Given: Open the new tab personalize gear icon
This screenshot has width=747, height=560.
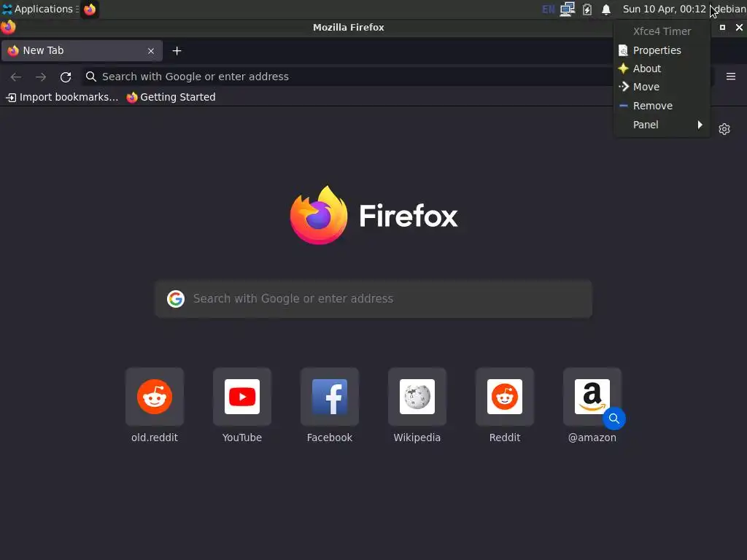Looking at the screenshot, I should tap(724, 129).
